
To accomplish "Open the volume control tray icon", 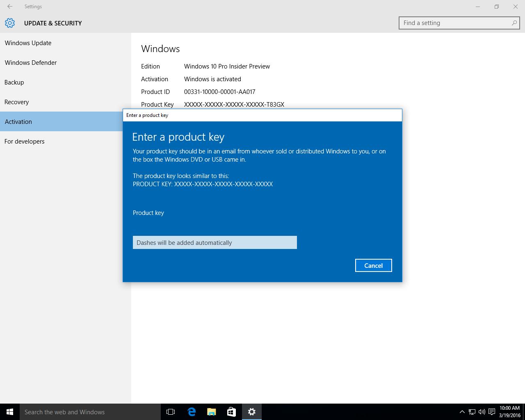I will 482,412.
